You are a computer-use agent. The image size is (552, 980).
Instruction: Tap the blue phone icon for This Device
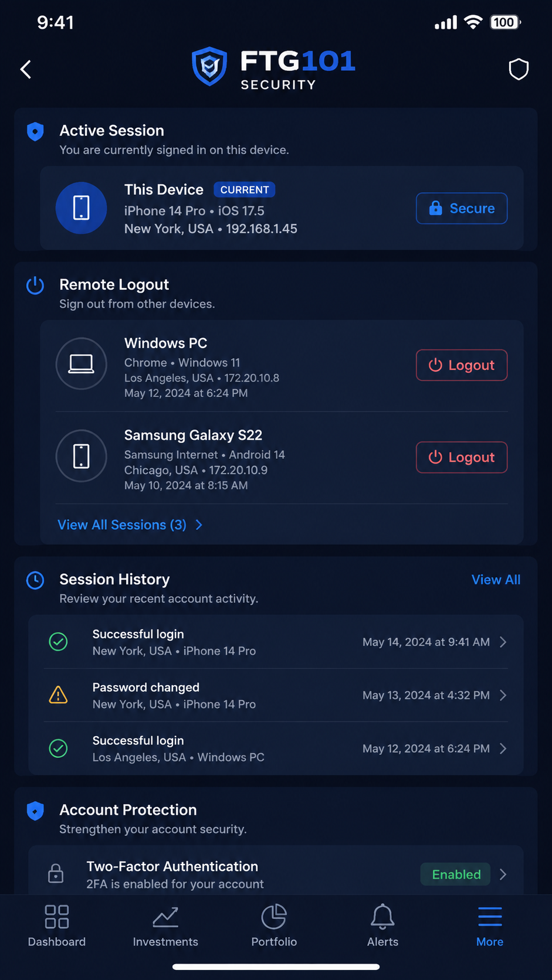[81, 208]
